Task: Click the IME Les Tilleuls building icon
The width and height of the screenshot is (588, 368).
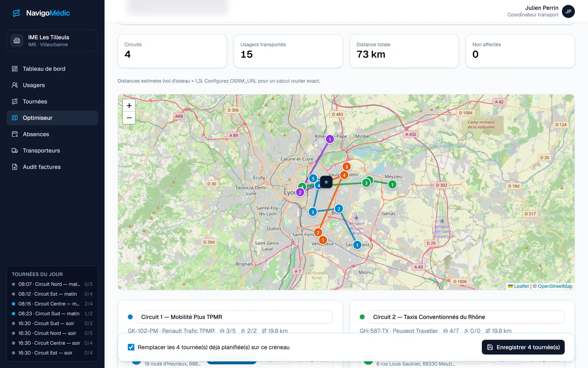Action: tap(17, 40)
